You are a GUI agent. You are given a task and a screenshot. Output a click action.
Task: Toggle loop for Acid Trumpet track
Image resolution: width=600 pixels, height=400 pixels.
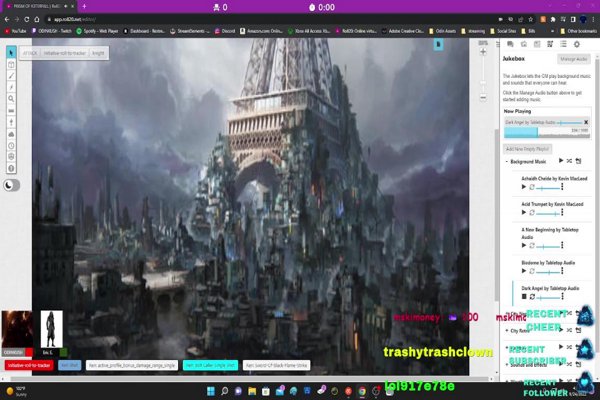pos(532,213)
